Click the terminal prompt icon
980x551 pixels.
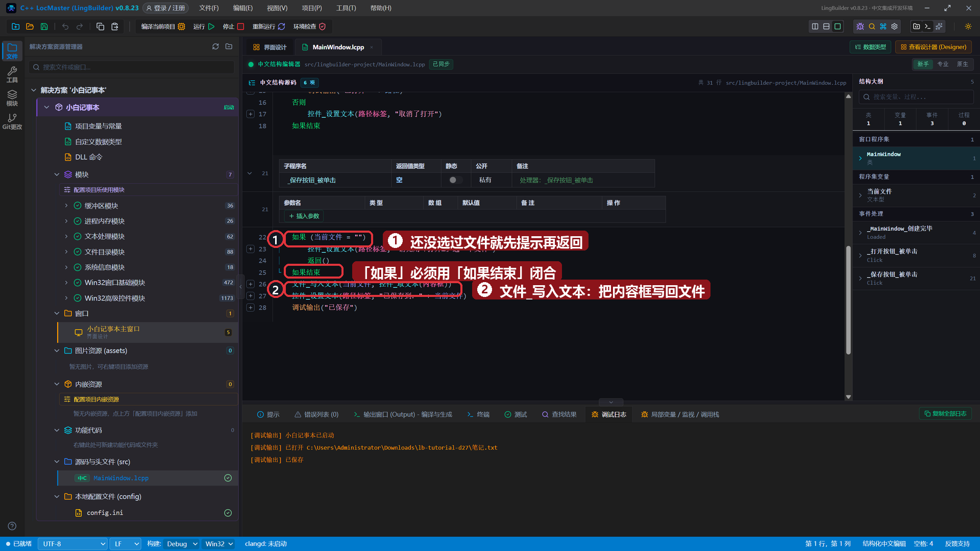[x=928, y=27]
